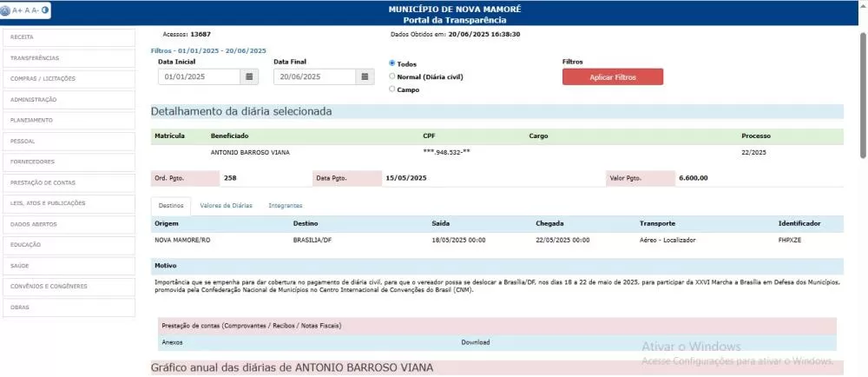Open calendar picker for Data Final
This screenshot has width=868, height=377.
click(365, 76)
